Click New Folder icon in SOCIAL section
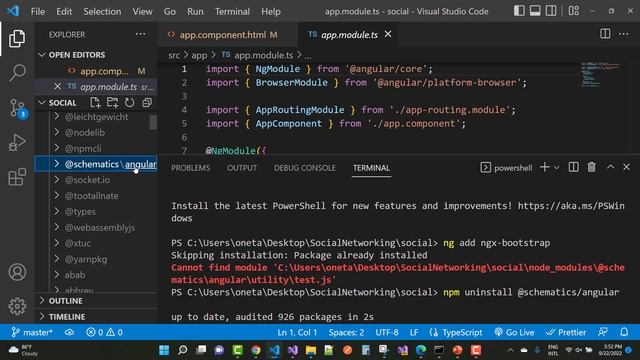This screenshot has width=640, height=360. click(112, 102)
